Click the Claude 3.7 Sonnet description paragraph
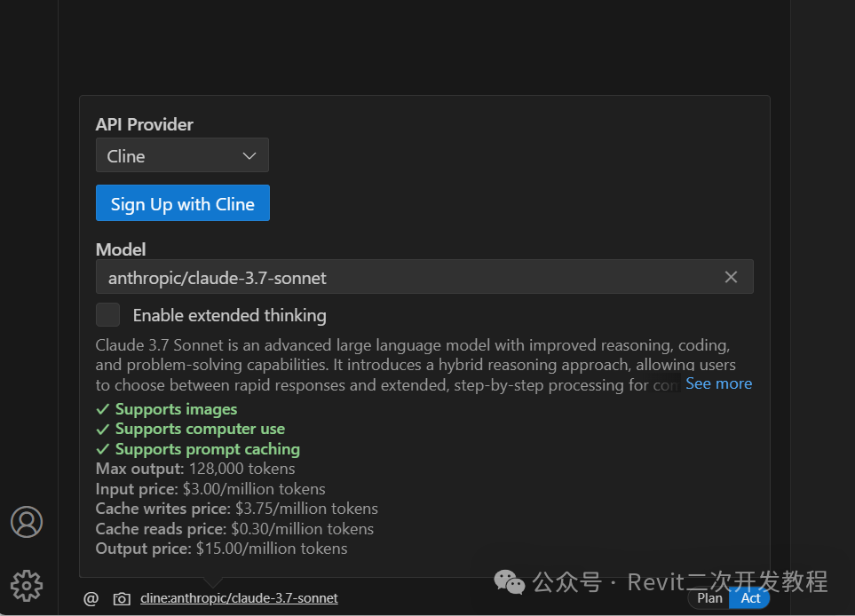The image size is (855, 616). click(416, 365)
